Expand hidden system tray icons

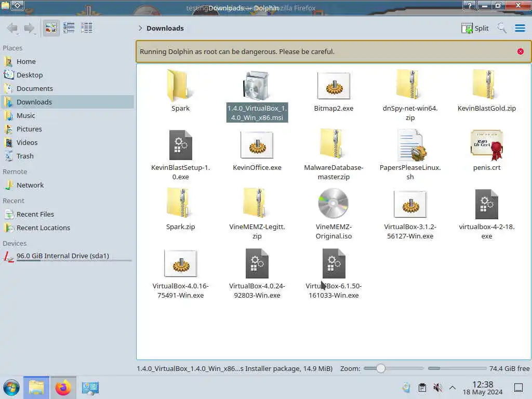(453, 388)
